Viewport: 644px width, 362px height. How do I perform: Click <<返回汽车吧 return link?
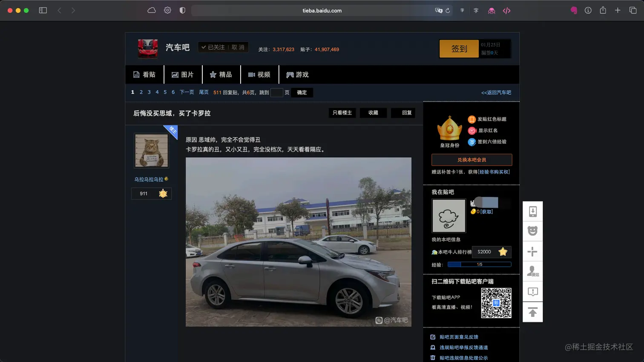[496, 92]
